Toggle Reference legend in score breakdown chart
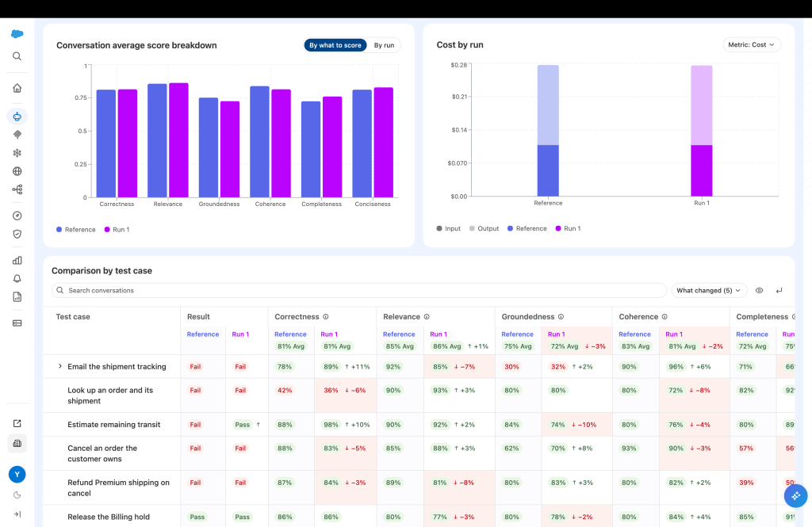This screenshot has height=527, width=812. click(75, 229)
